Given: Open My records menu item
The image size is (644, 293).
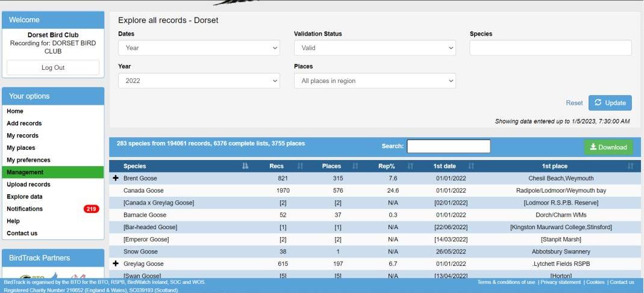Looking at the screenshot, I should click(22, 136).
